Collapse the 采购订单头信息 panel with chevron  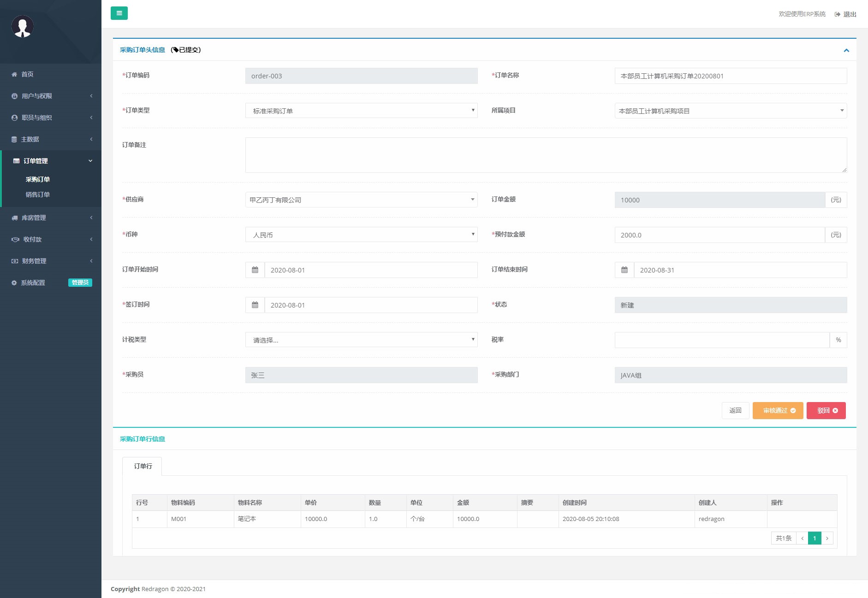click(846, 50)
